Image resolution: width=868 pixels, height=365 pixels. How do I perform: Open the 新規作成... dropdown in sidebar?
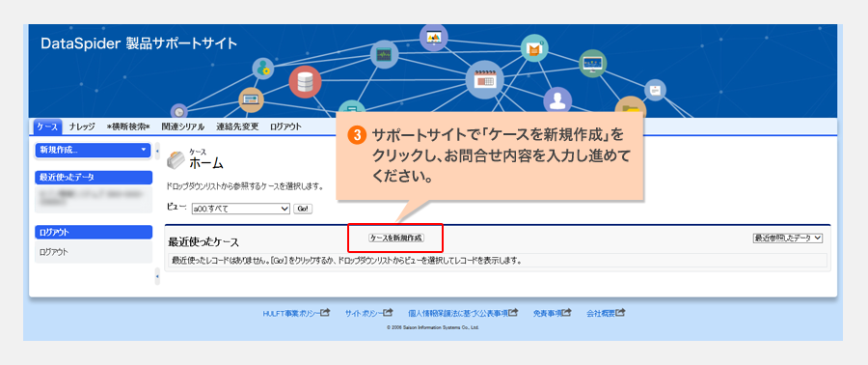coord(93,150)
